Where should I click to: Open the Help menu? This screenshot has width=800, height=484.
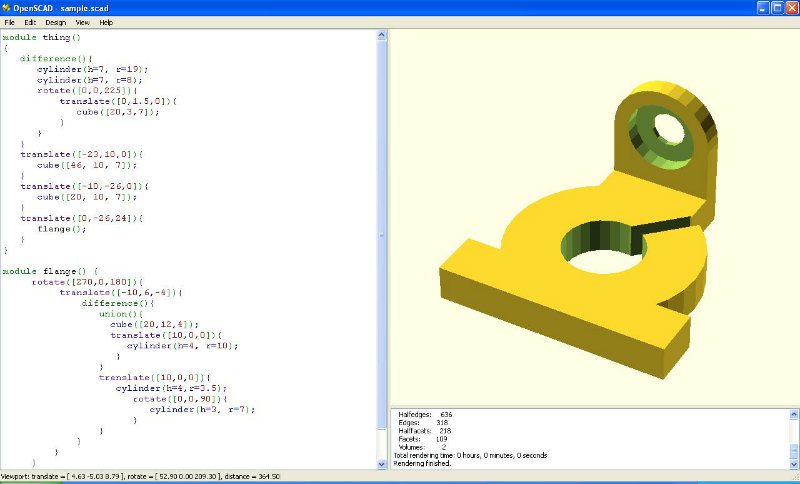tap(106, 22)
